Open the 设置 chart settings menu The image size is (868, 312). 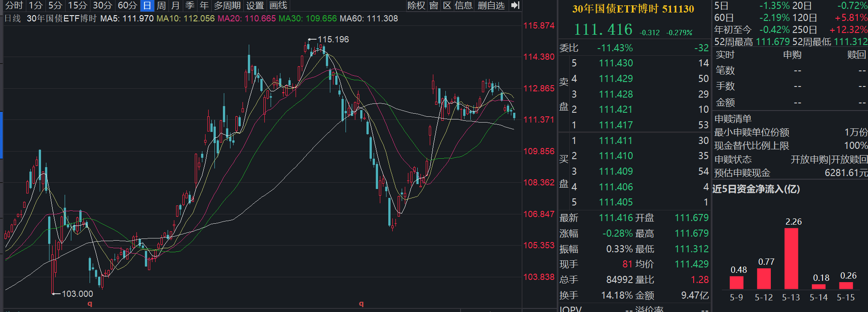(255, 5)
